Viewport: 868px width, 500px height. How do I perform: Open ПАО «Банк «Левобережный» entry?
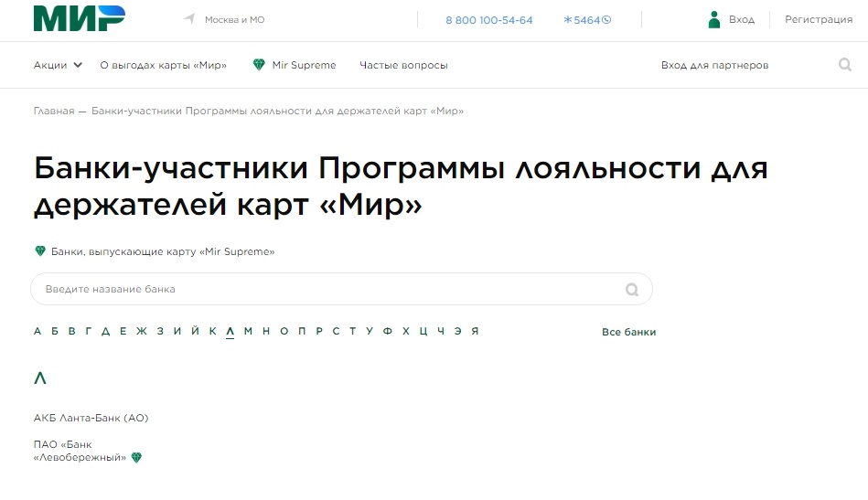tap(80, 451)
